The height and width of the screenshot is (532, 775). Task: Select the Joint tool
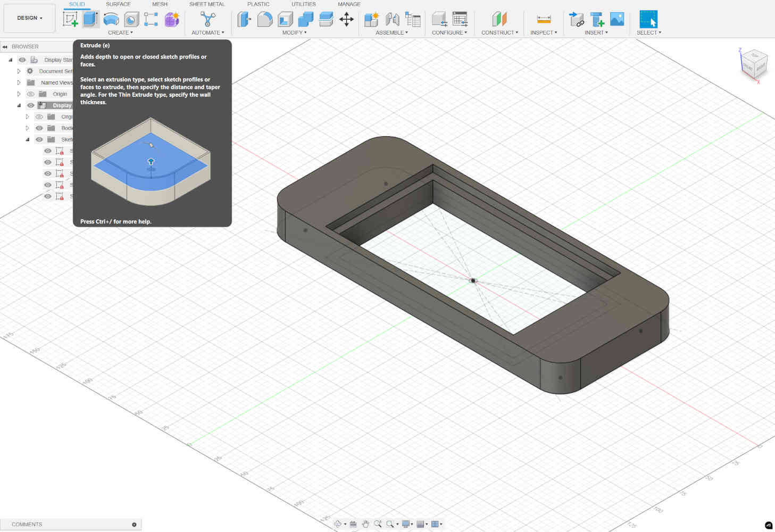(x=392, y=20)
